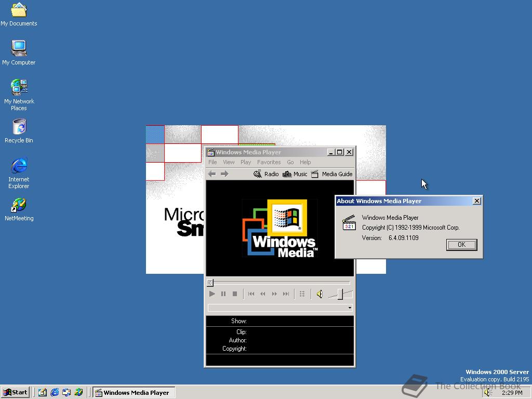Image resolution: width=532 pixels, height=399 pixels.
Task: Close the About Windows Media Player dialog
Action: [477, 201]
